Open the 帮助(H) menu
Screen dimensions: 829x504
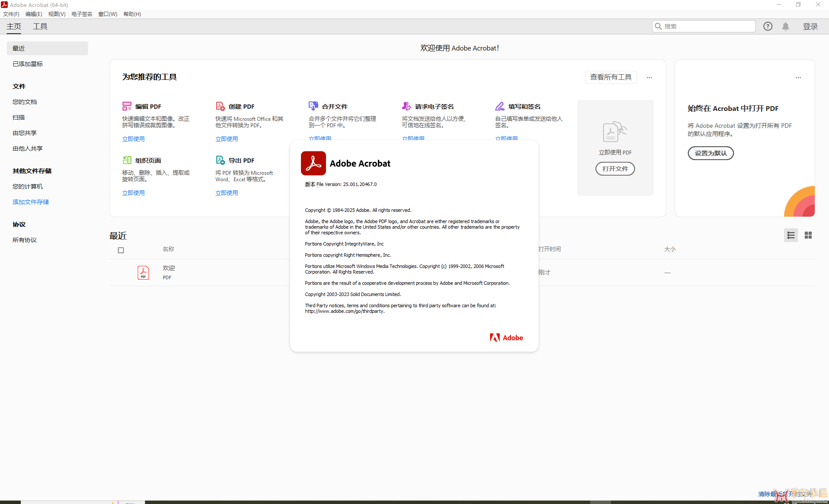click(132, 14)
